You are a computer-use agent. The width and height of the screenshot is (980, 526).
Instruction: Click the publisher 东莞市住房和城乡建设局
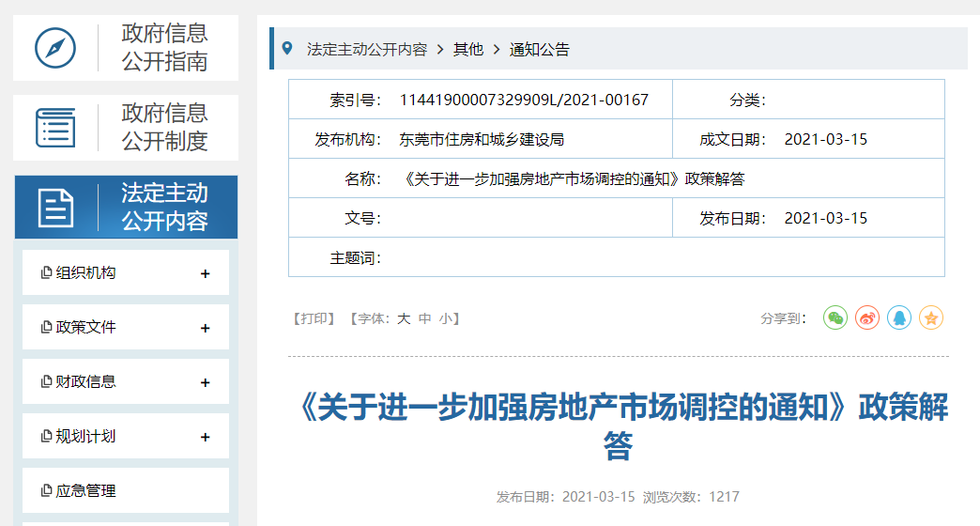coord(482,139)
